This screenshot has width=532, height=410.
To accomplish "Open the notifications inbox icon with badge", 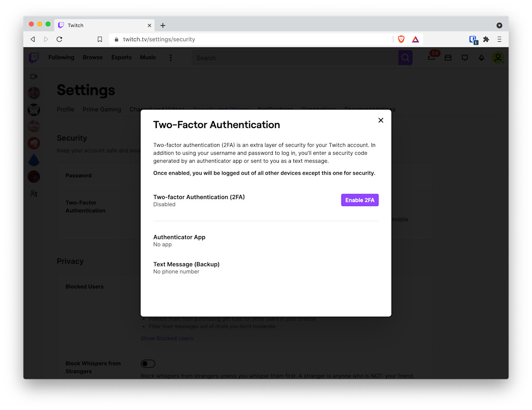I will click(431, 57).
